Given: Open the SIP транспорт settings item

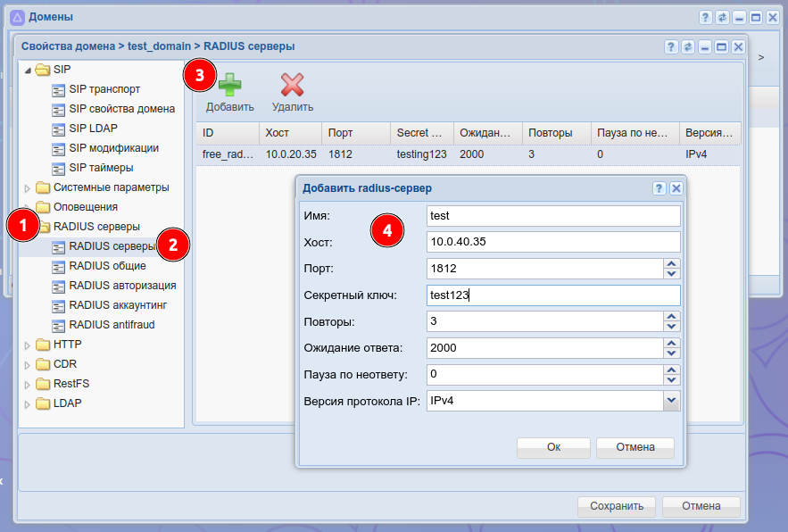Looking at the screenshot, I should click(x=104, y=89).
